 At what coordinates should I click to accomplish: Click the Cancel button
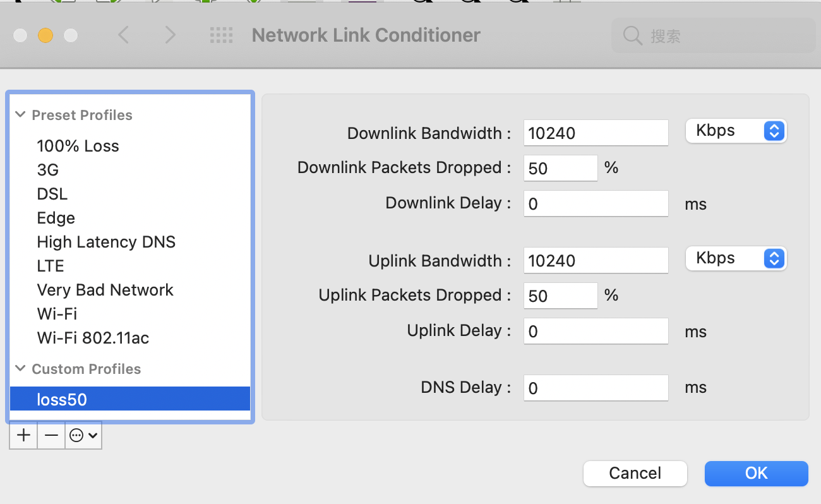tap(635, 473)
